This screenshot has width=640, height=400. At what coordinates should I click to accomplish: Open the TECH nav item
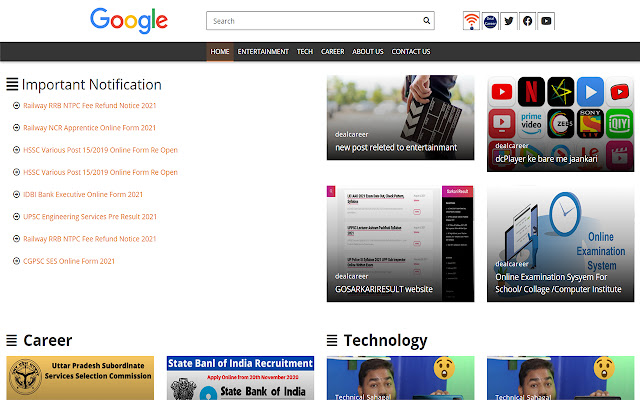[x=304, y=51]
